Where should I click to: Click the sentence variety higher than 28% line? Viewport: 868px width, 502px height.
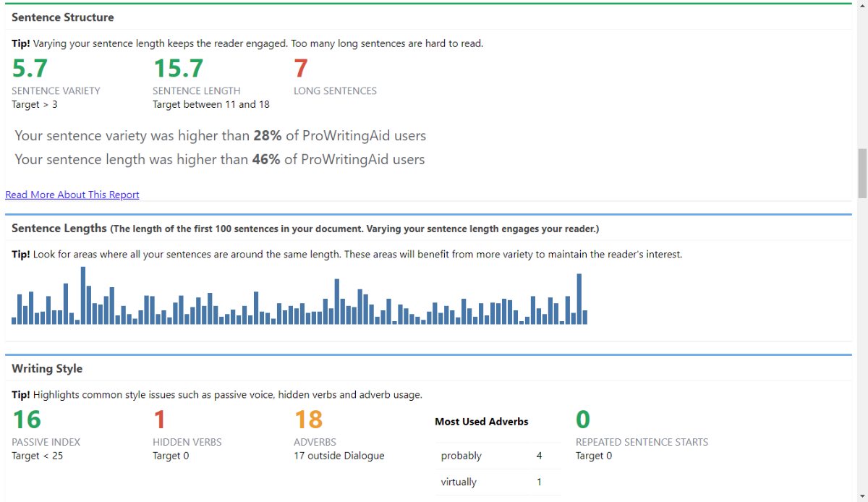click(221, 135)
